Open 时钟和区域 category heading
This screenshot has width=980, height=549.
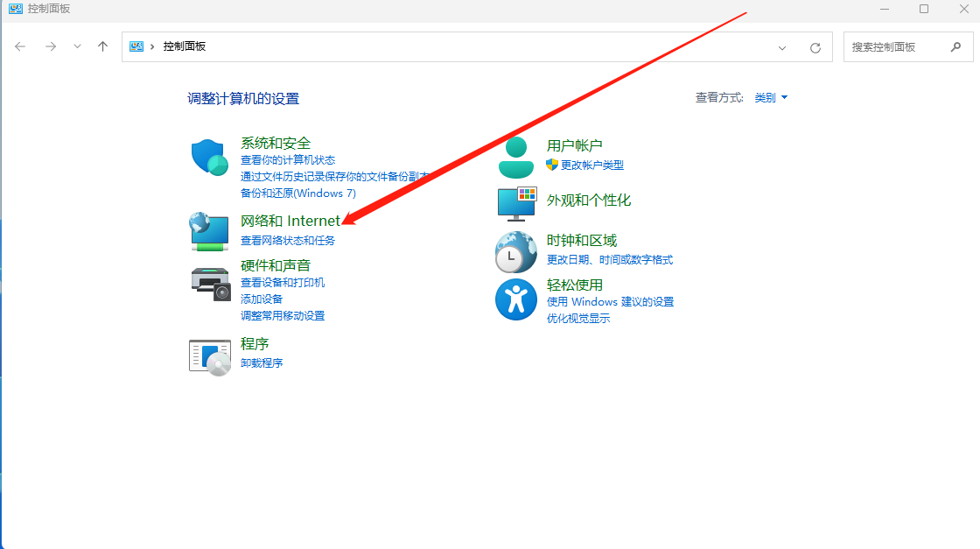point(582,241)
